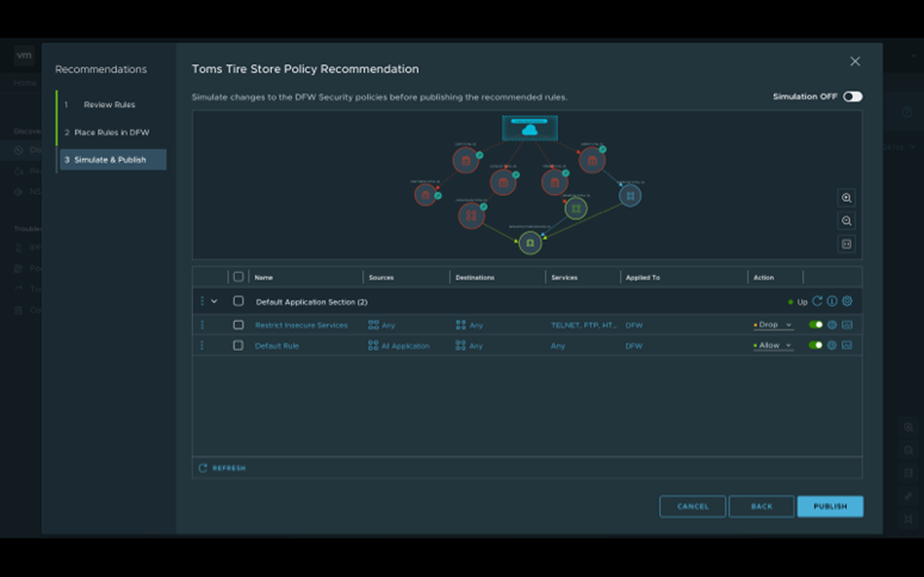Click the REFRESH link below table
This screenshot has width=924, height=577.
(x=228, y=468)
